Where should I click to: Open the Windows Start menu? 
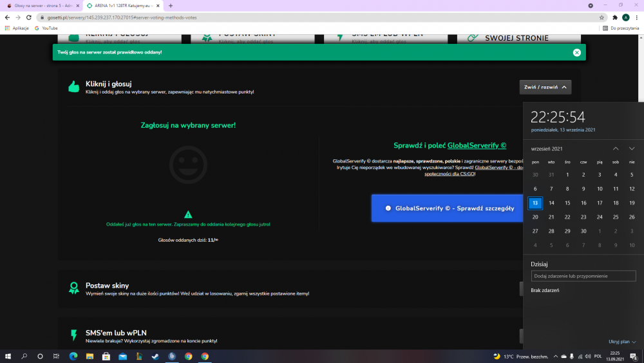pos(8,357)
